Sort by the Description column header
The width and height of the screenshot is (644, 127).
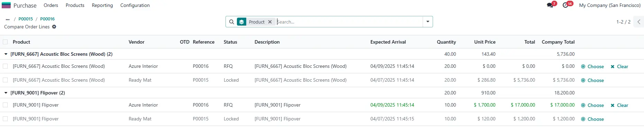coord(267,42)
